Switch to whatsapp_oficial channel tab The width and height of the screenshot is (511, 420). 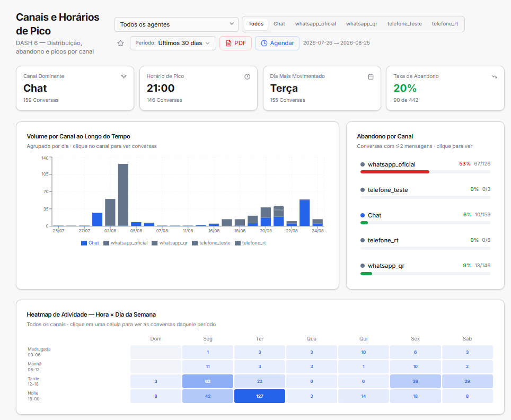(315, 24)
